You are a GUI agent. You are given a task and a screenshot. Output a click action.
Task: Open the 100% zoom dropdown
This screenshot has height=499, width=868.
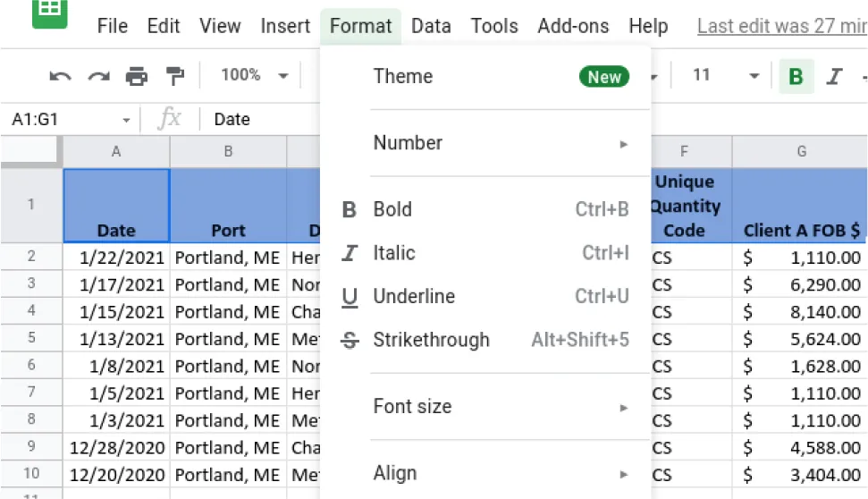click(255, 76)
